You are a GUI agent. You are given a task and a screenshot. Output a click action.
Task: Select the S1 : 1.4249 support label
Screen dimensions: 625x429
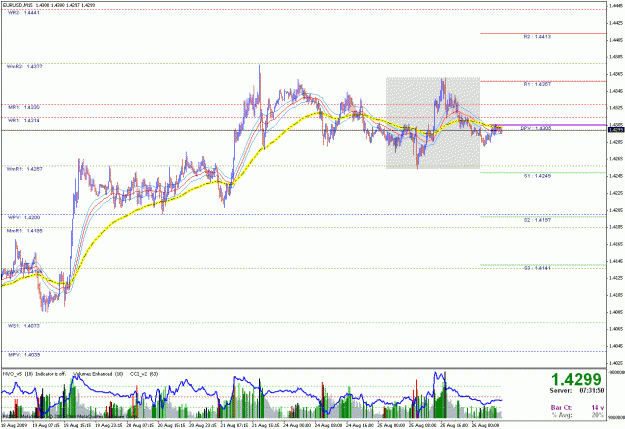coord(537,176)
